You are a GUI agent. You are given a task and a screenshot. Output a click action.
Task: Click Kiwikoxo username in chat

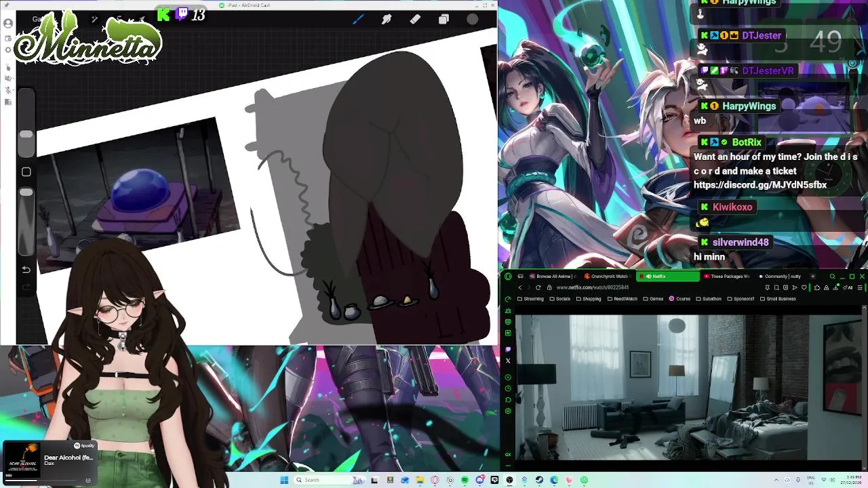click(732, 207)
